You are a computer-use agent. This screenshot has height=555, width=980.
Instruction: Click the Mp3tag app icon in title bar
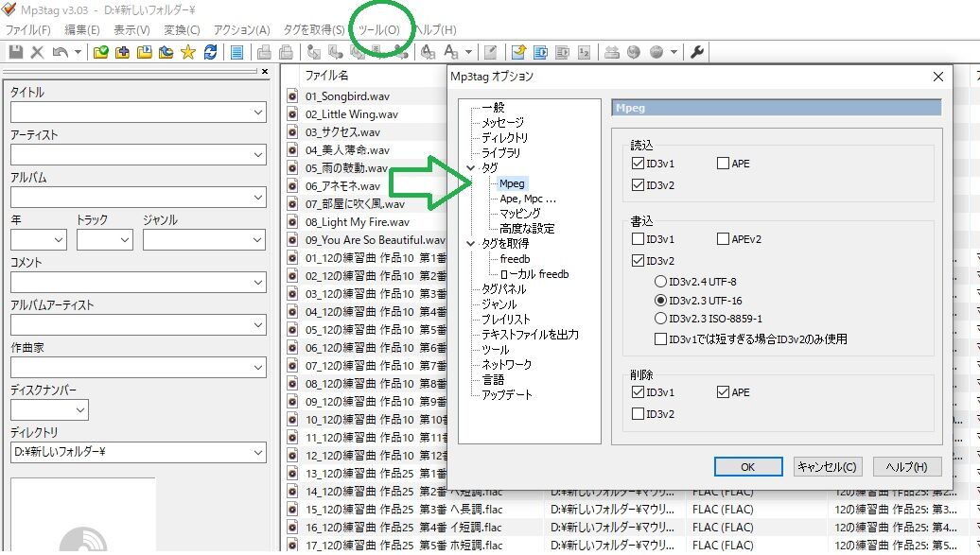[x=9, y=9]
